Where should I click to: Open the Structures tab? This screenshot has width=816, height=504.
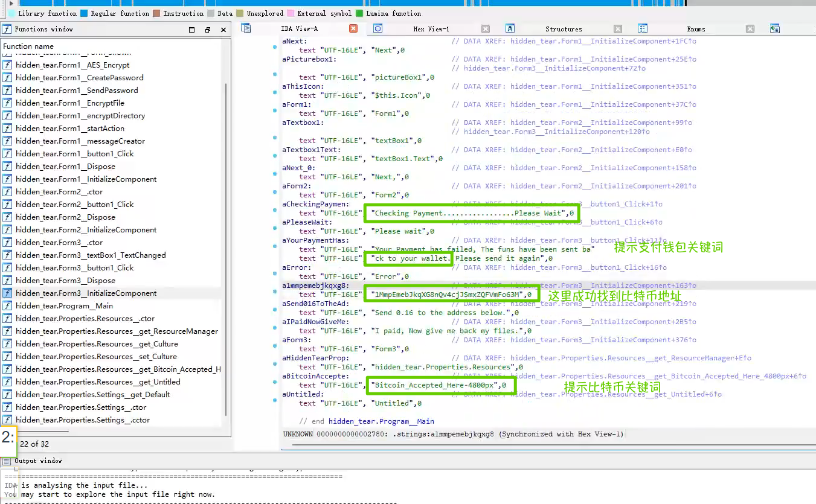pos(564,28)
